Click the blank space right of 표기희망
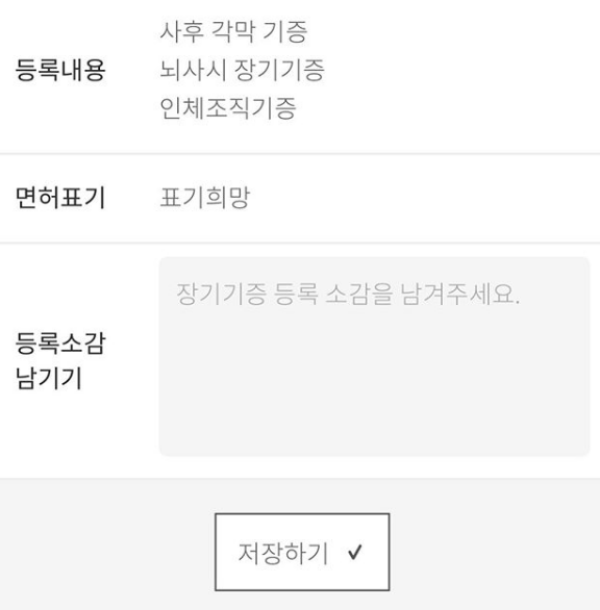The width and height of the screenshot is (600, 610). click(x=424, y=197)
